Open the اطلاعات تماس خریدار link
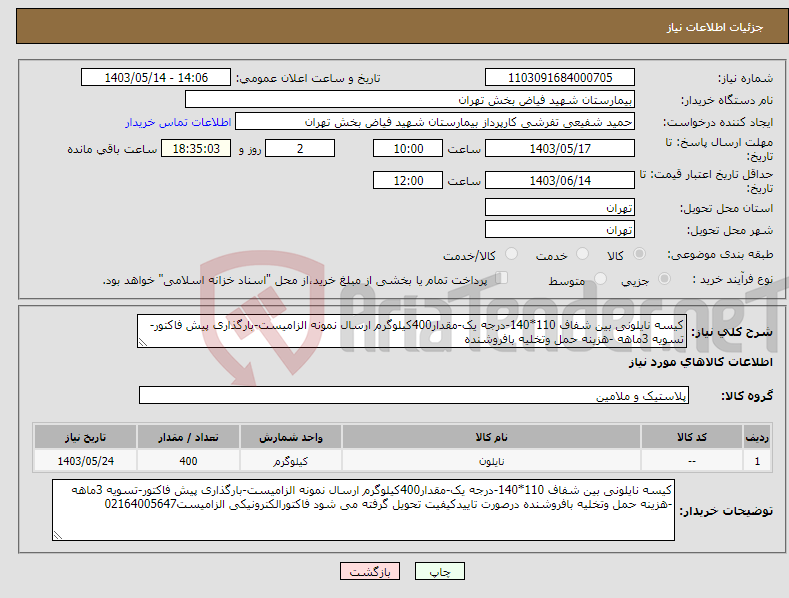Image resolution: width=789 pixels, height=598 pixels. pyautogui.click(x=178, y=122)
